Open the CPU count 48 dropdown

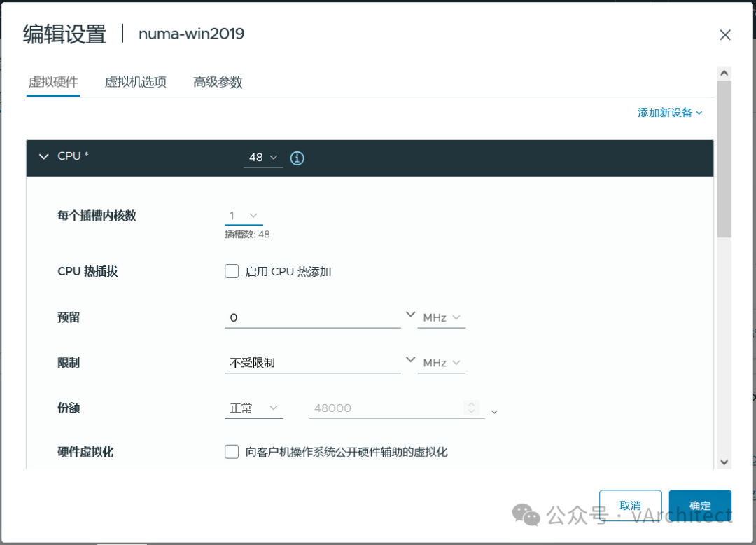click(263, 158)
